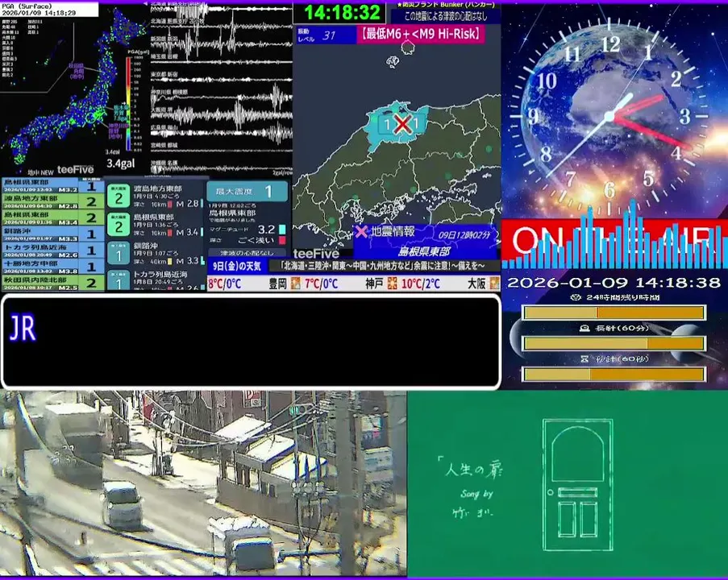This screenshot has height=580, width=728.
Task: Click the analog space clock face
Action: coord(610,116)
